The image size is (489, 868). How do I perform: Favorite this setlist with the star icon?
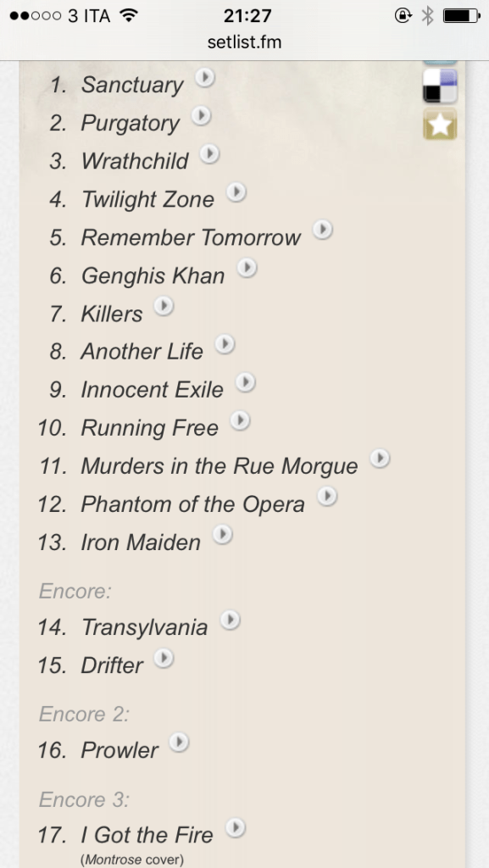click(439, 125)
